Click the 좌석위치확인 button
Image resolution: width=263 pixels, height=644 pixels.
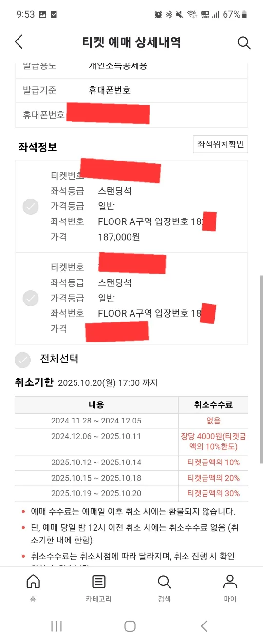(x=221, y=144)
